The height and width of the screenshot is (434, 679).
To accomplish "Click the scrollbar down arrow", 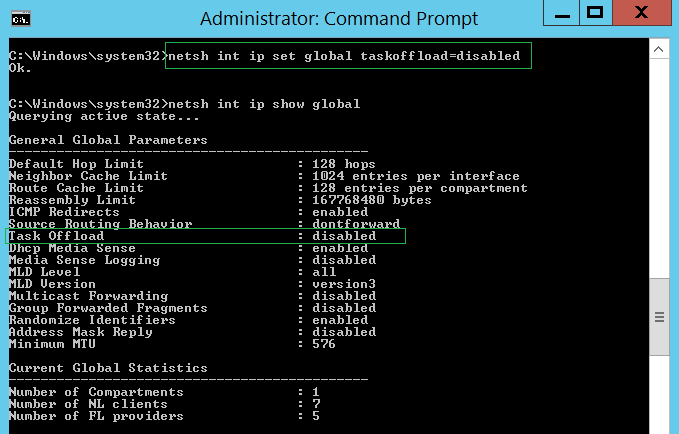I will pyautogui.click(x=659, y=427).
